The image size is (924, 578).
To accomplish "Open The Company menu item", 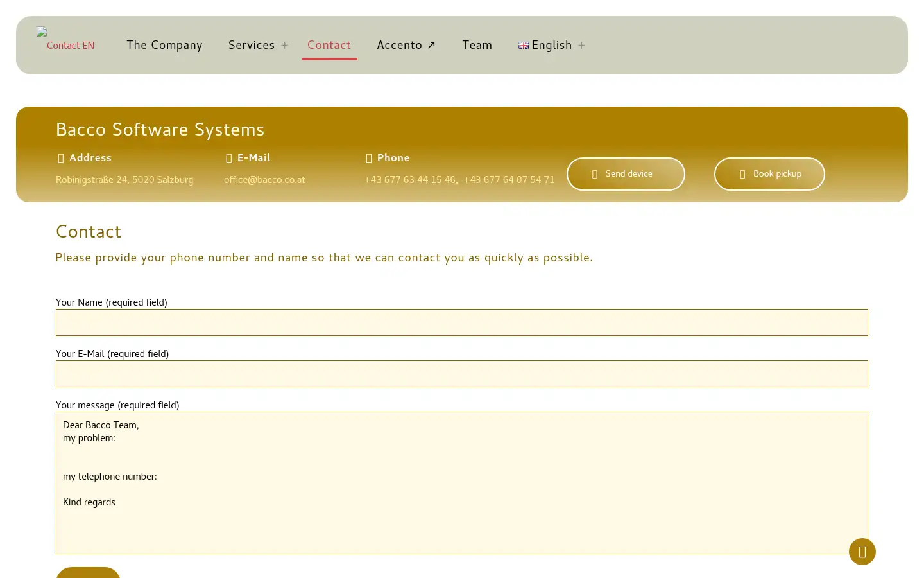I will coord(164,45).
